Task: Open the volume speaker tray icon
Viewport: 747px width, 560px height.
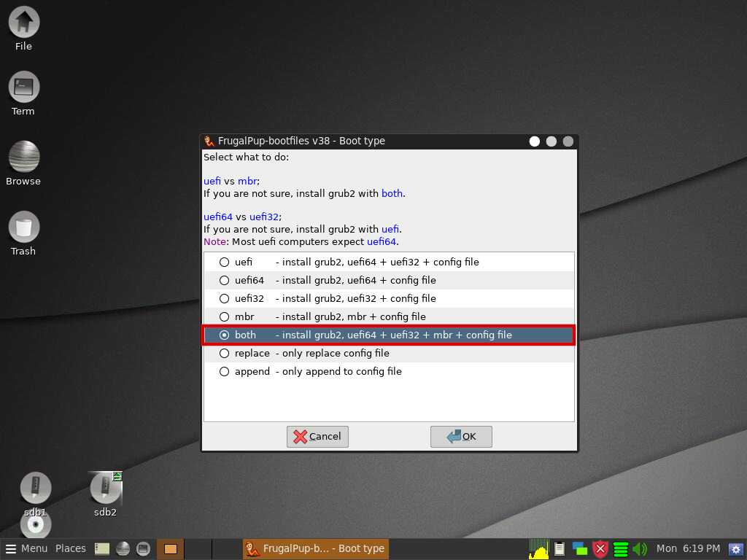Action: coord(640,549)
